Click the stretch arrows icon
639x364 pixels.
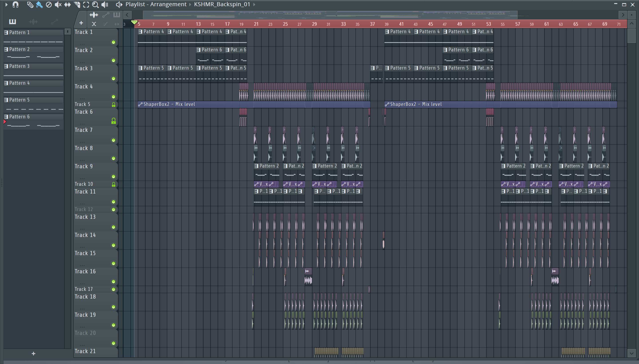pyautogui.click(x=117, y=24)
